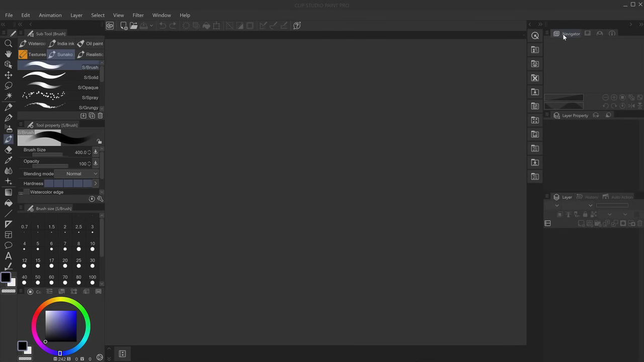Open the Brush size panel menu
This screenshot has width=644, height=362.
pos(21,208)
